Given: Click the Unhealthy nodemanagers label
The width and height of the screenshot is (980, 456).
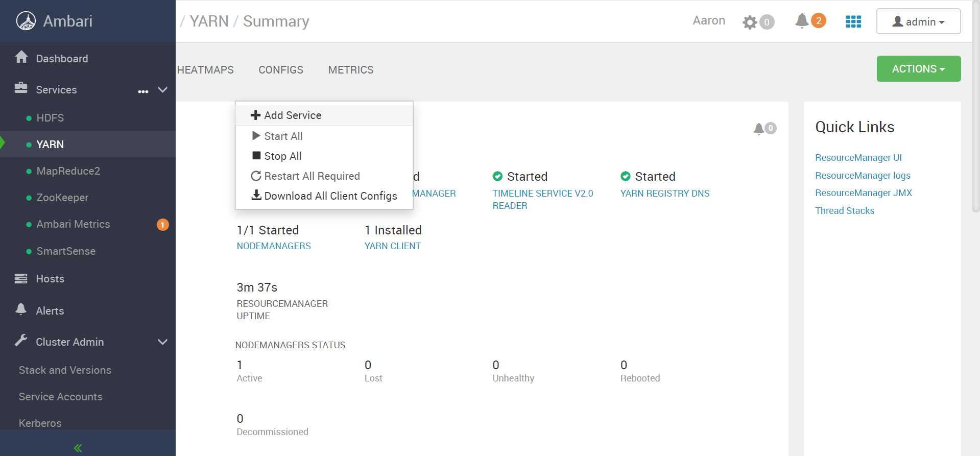Looking at the screenshot, I should click(x=513, y=378).
